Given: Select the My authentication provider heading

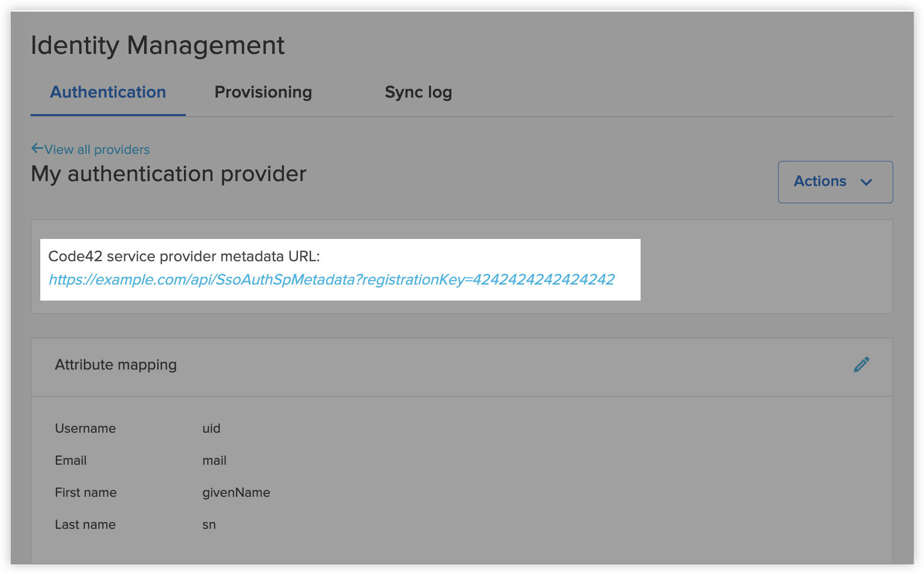Looking at the screenshot, I should pos(168,174).
